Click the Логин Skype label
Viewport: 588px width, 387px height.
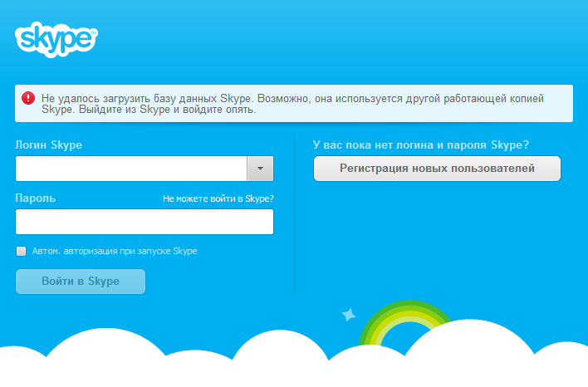coord(48,145)
